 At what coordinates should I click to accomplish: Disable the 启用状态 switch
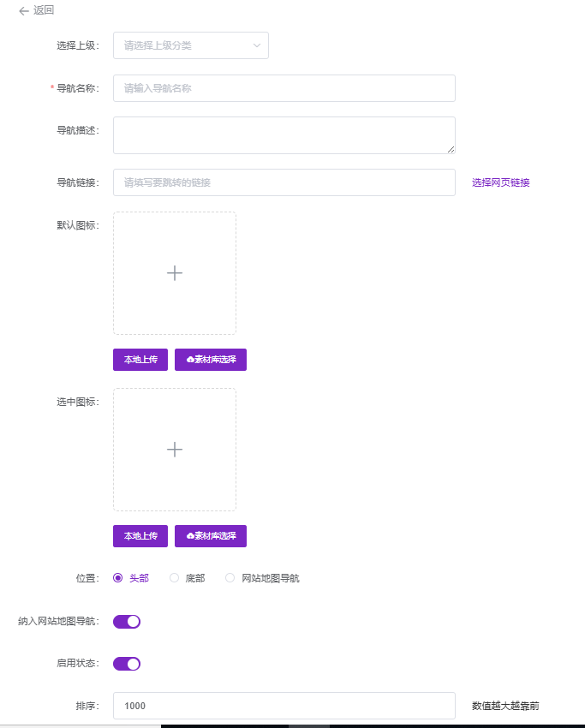(127, 664)
